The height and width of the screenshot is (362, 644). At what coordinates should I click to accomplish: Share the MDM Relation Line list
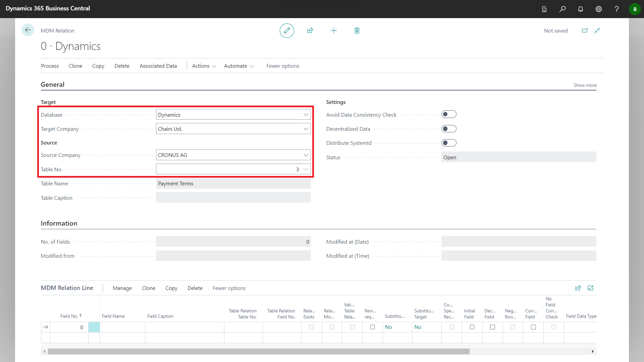(x=578, y=288)
